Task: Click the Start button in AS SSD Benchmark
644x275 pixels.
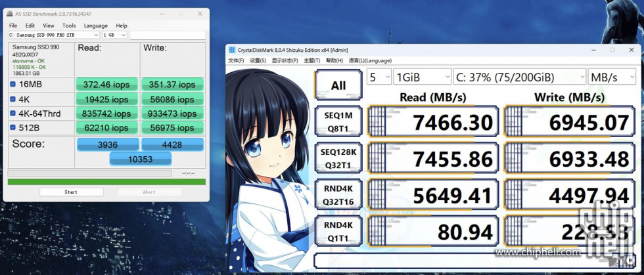Action: [71, 192]
